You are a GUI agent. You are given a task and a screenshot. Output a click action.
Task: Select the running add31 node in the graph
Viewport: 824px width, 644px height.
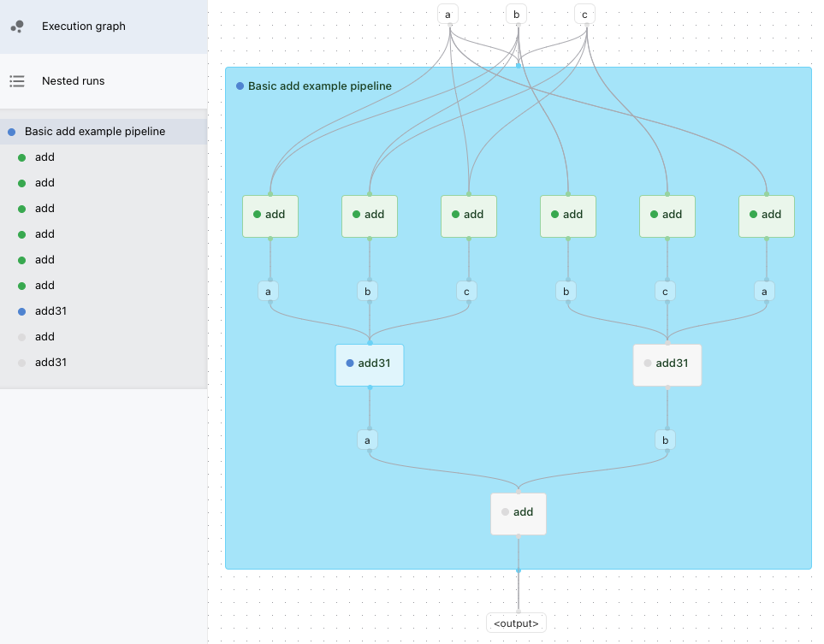click(369, 363)
